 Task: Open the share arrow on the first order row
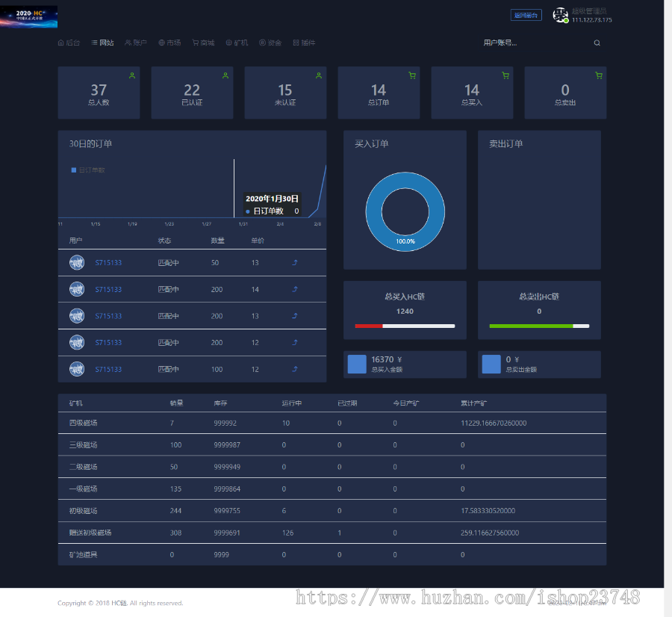coord(295,262)
